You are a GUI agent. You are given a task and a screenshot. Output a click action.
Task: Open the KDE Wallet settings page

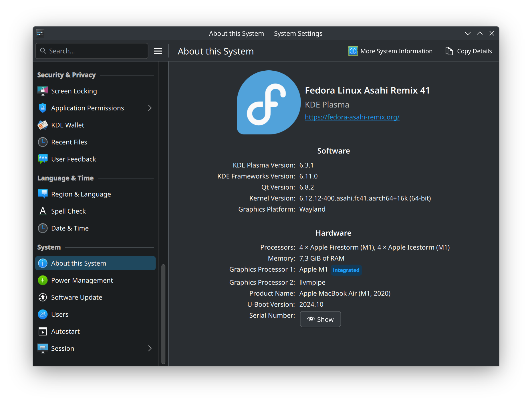click(95, 125)
